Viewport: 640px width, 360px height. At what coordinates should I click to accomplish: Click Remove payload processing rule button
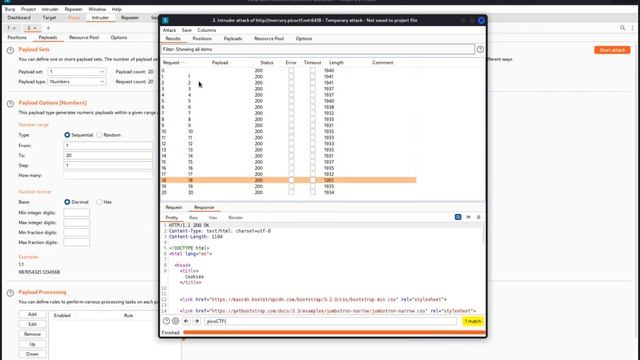pos(32,334)
